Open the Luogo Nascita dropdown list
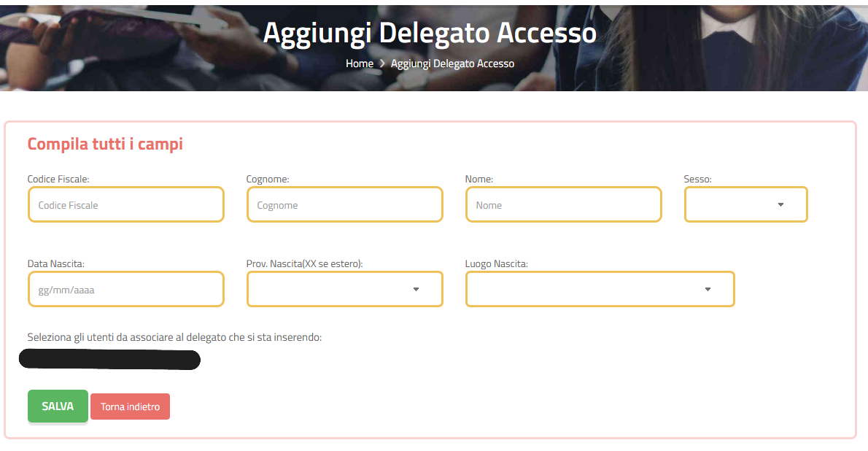Screen dimensions: 868x451 click(x=600, y=290)
